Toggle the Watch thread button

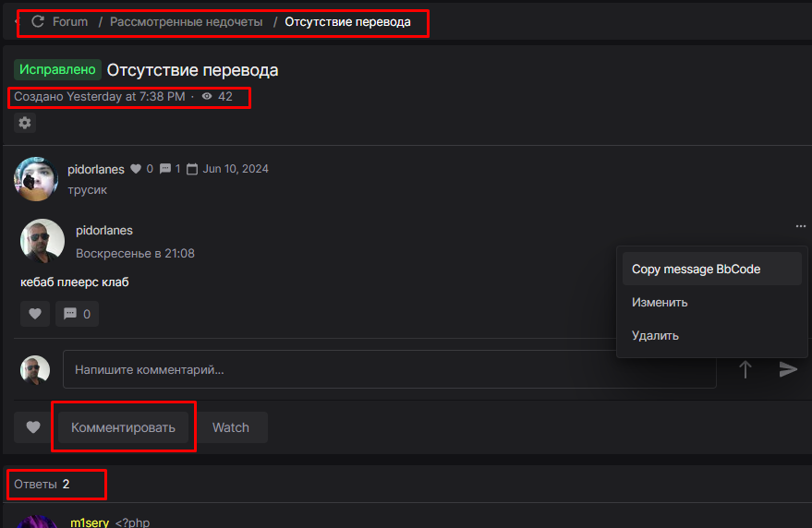tap(231, 427)
